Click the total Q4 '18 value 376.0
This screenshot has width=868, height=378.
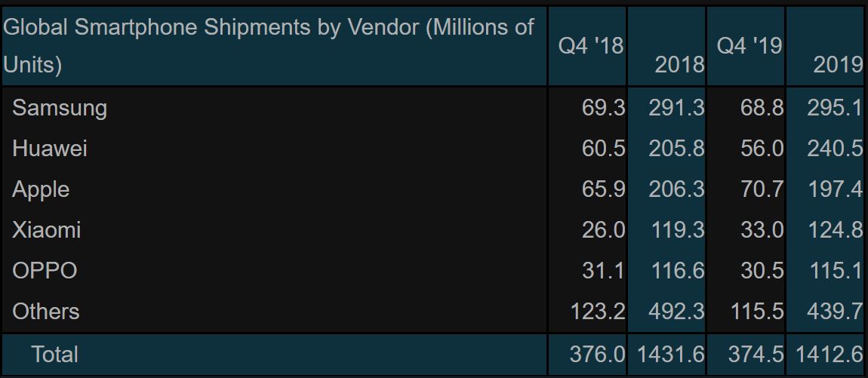pos(597,354)
